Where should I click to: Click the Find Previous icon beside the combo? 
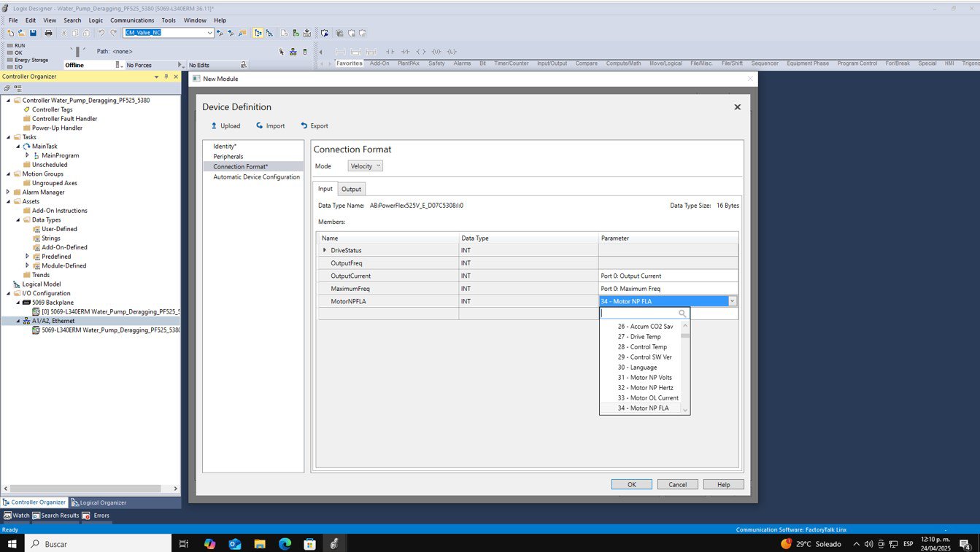[220, 33]
